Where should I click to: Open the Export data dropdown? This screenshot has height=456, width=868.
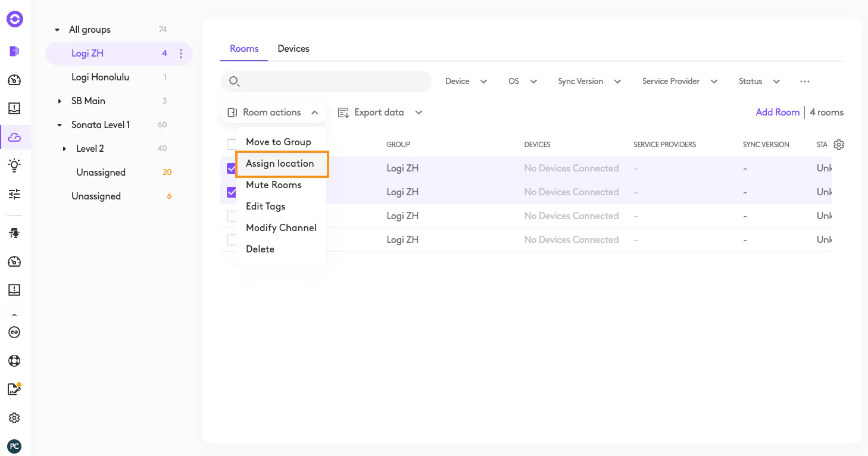pos(380,113)
